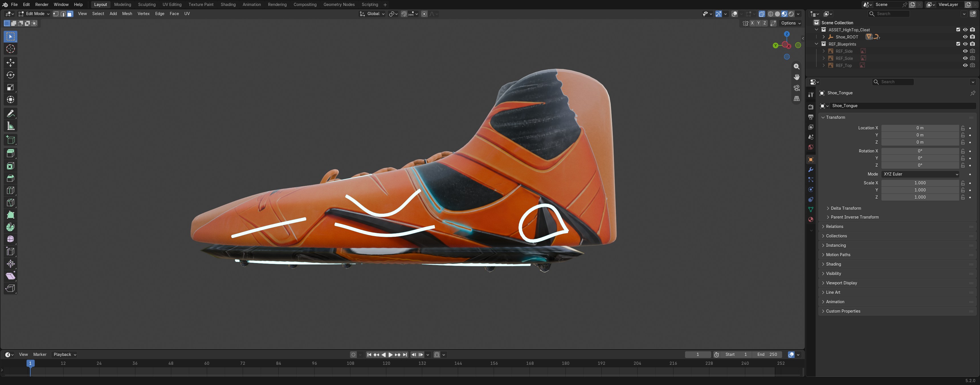Toggle the camera view gizmo
Screen dimensions: 980x385
(796, 88)
